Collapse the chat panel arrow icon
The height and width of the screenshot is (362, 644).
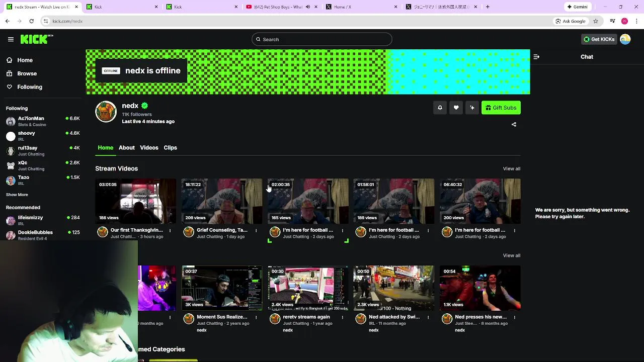[x=536, y=57]
